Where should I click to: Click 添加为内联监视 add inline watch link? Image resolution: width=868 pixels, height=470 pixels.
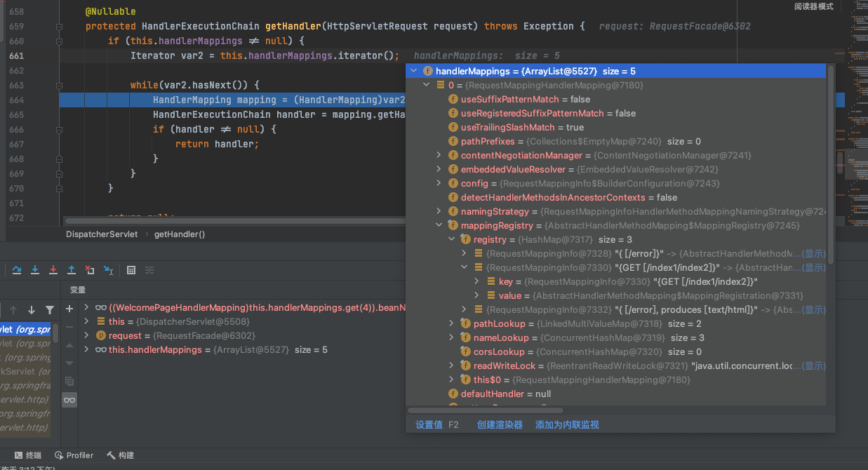click(x=567, y=424)
